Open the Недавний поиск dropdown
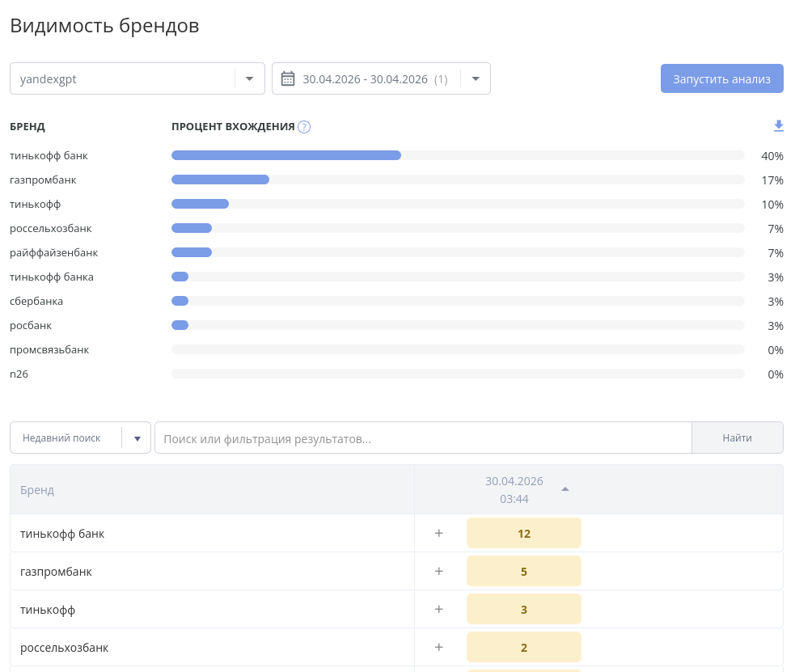Viewport: 795px width, 672px height. coord(80,437)
